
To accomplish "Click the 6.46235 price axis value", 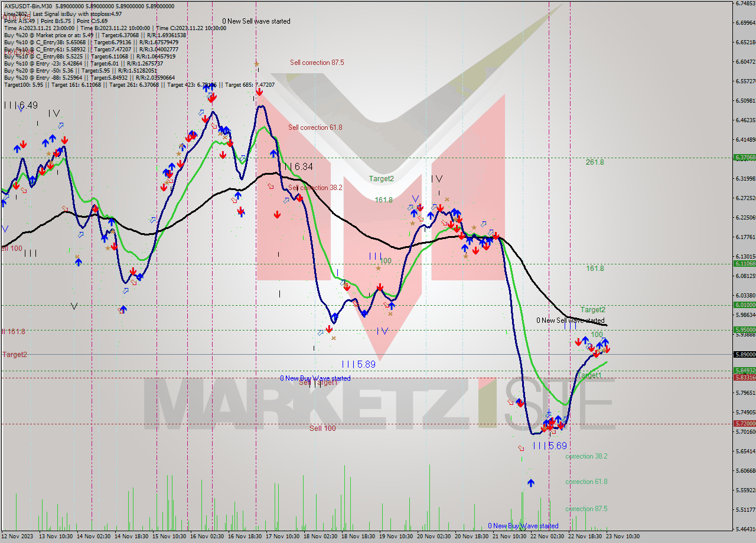I will pos(745,120).
